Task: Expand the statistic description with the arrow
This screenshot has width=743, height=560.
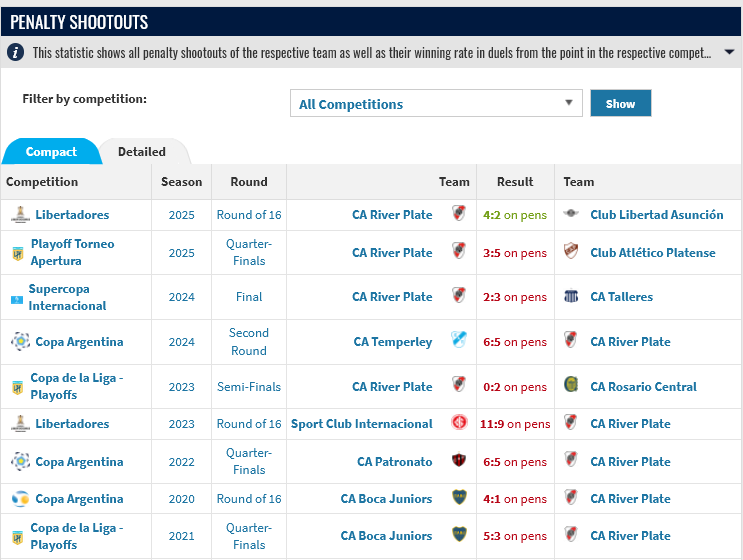Action: [730, 52]
